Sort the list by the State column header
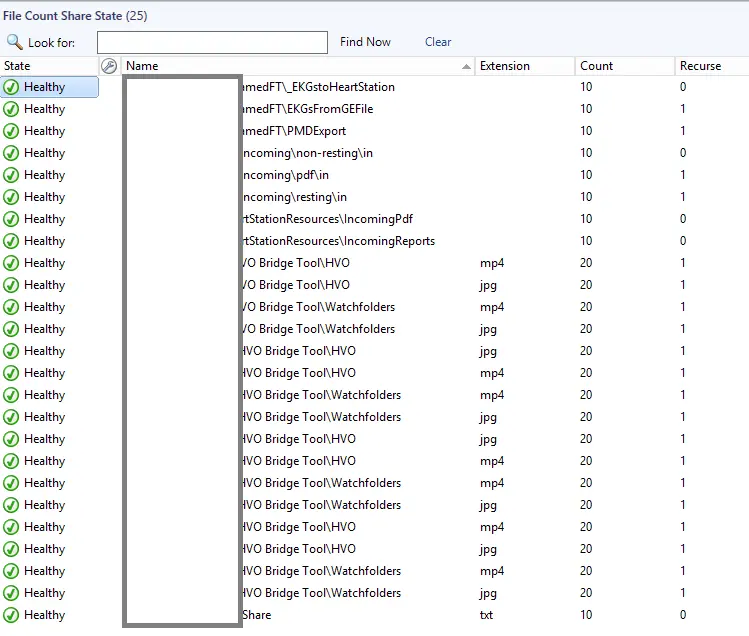749x636 pixels. tap(18, 66)
